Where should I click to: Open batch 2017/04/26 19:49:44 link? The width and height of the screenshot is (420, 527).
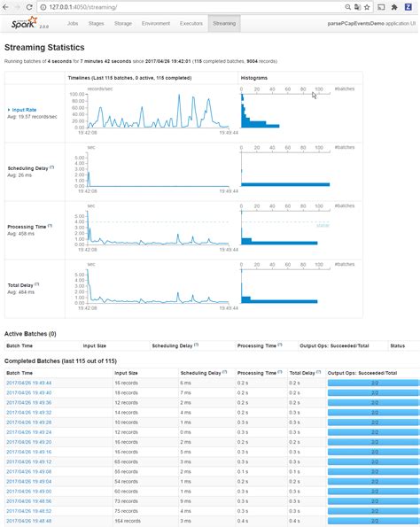pos(29,383)
